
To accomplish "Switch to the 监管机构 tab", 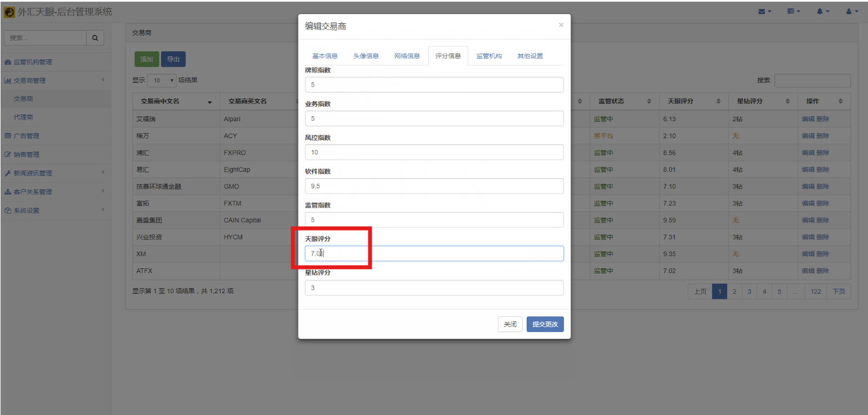I will pyautogui.click(x=489, y=56).
